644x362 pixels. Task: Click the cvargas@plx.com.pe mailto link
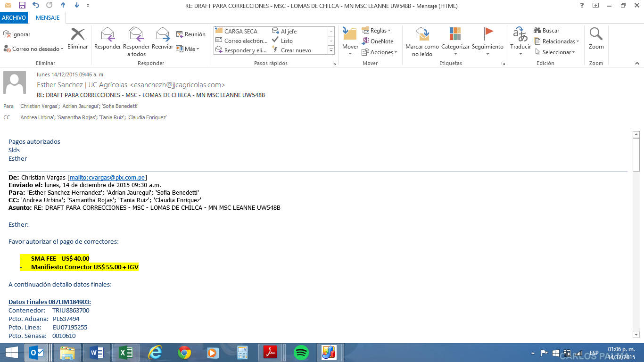click(x=107, y=178)
